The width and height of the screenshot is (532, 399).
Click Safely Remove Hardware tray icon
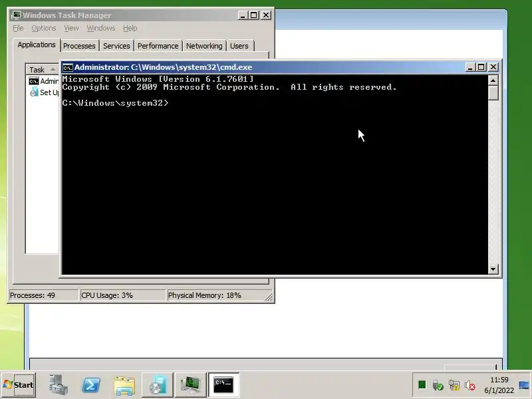point(438,385)
